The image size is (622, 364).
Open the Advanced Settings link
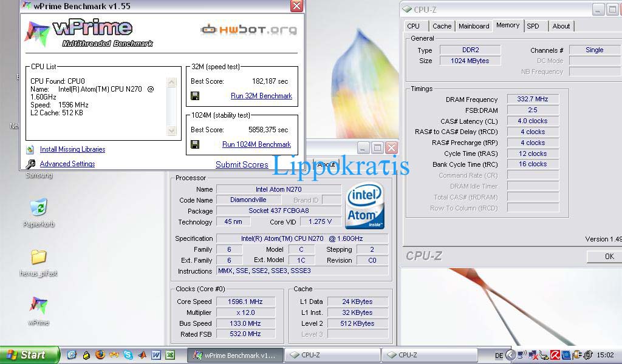tap(67, 164)
